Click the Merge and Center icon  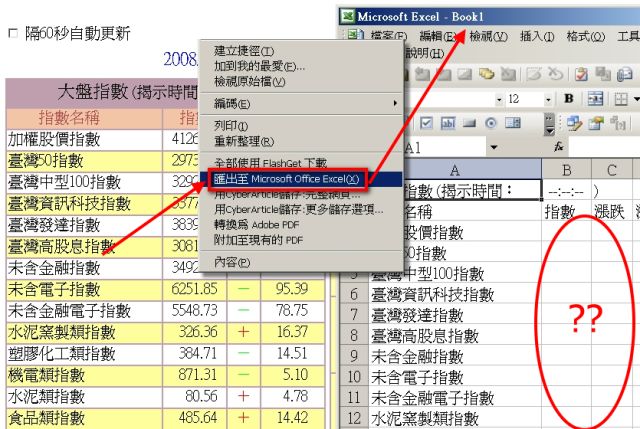tap(595, 99)
